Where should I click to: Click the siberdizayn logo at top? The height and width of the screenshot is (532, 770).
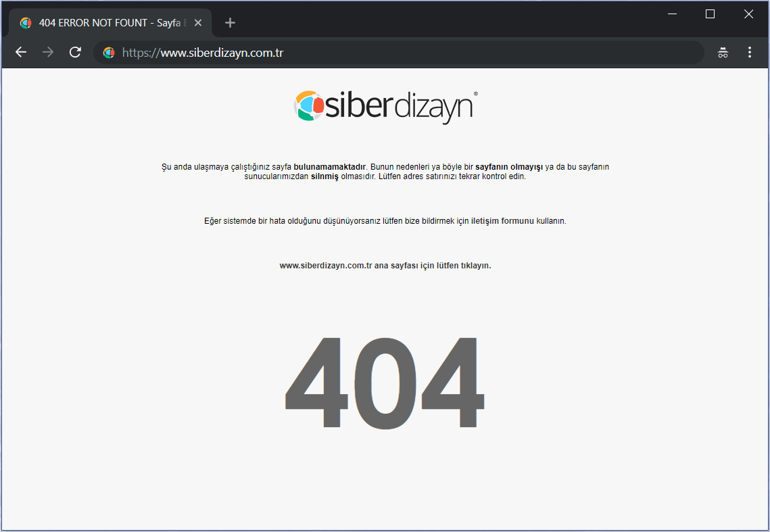(x=385, y=107)
